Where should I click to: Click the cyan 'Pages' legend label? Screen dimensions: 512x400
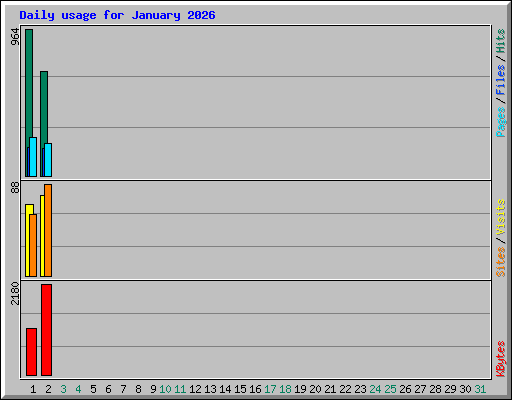tap(501, 122)
